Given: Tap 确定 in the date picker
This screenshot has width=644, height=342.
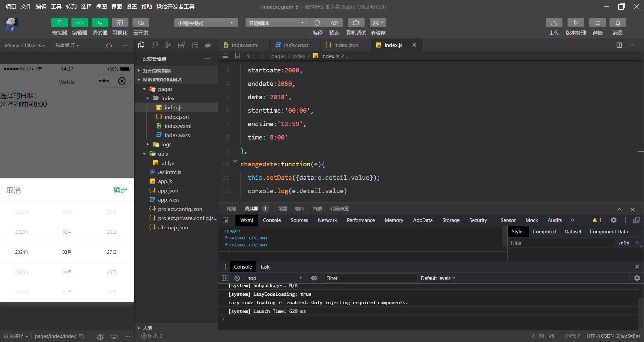Looking at the screenshot, I should (120, 190).
